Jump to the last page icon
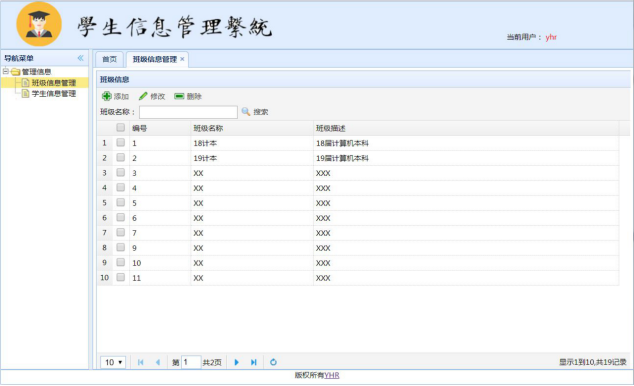This screenshot has height=386, width=634. (x=254, y=363)
